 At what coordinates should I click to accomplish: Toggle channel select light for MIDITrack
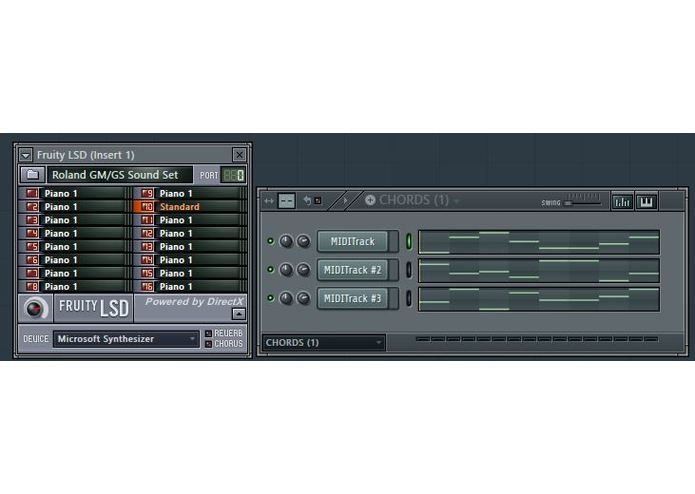point(409,241)
